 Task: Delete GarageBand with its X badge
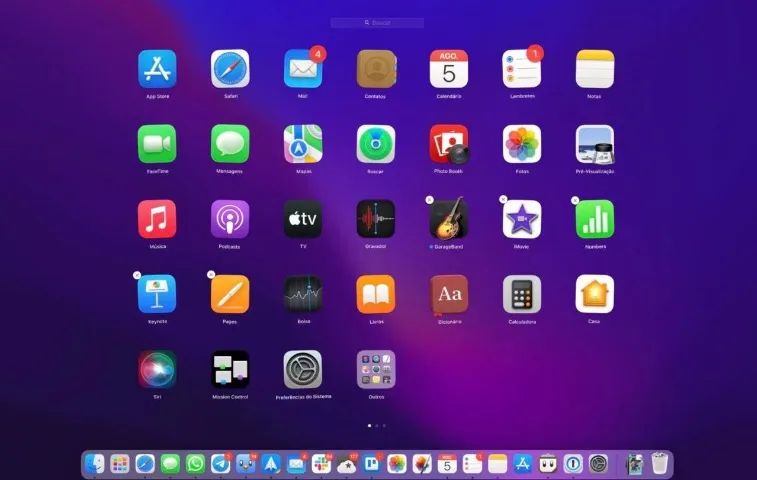[x=430, y=199]
